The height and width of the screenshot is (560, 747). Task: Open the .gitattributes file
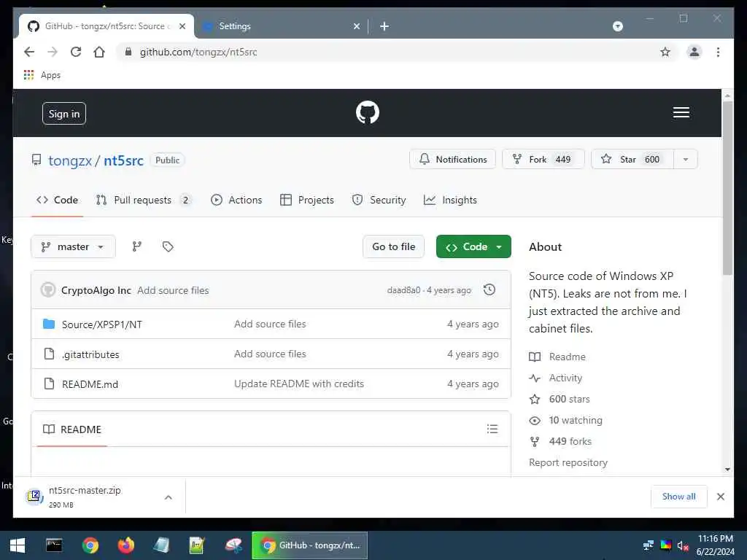[x=90, y=355]
